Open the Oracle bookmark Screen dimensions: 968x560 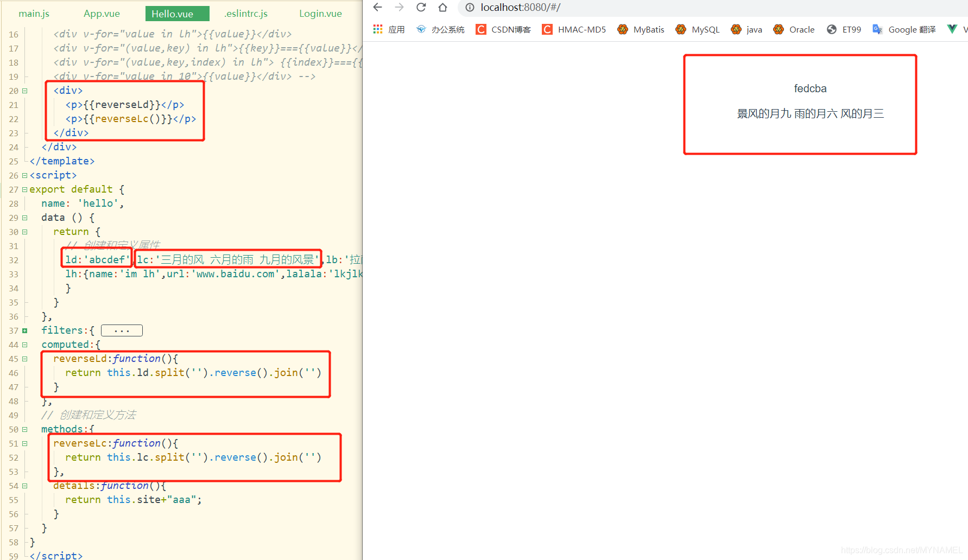tap(794, 29)
